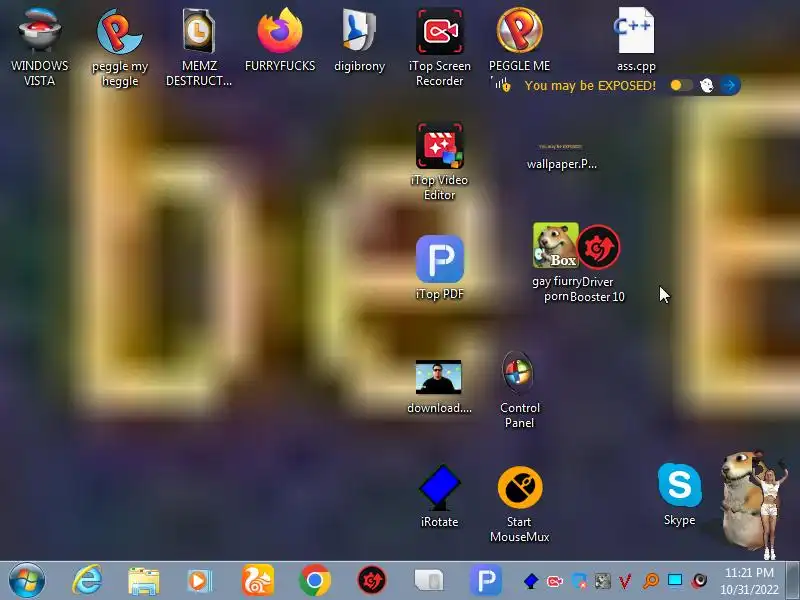Open Internet Explorer from the taskbar
The height and width of the screenshot is (600, 800).
pos(87,581)
